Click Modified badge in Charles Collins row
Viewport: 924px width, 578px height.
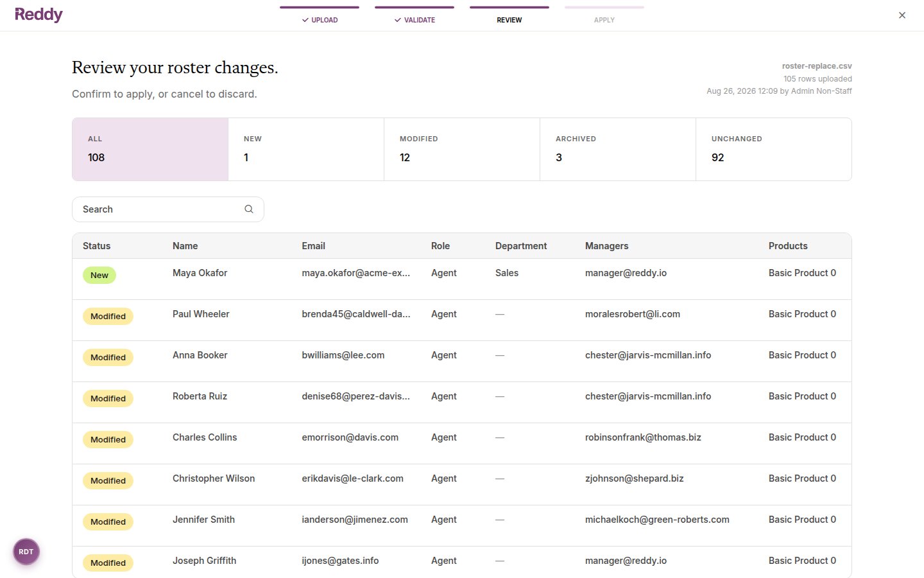pyautogui.click(x=108, y=440)
